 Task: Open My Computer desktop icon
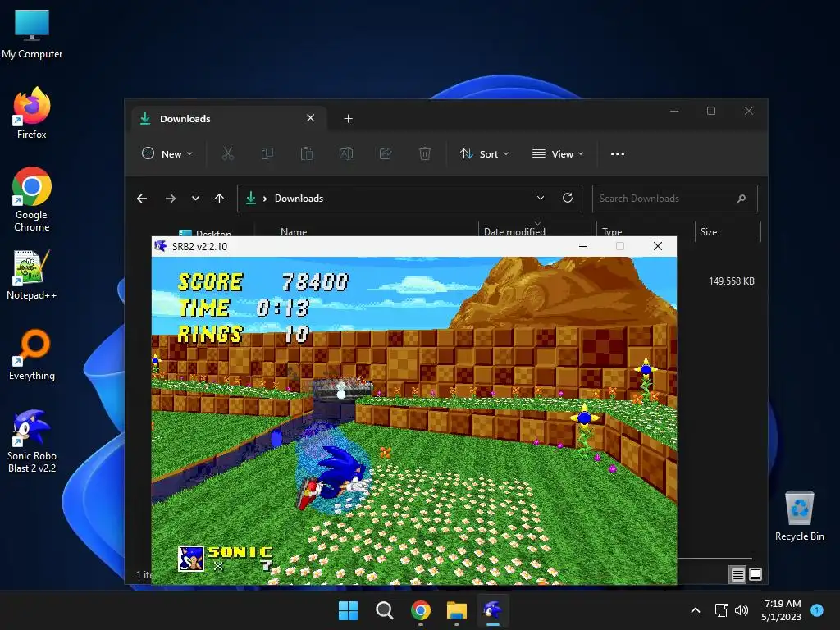pyautogui.click(x=32, y=34)
